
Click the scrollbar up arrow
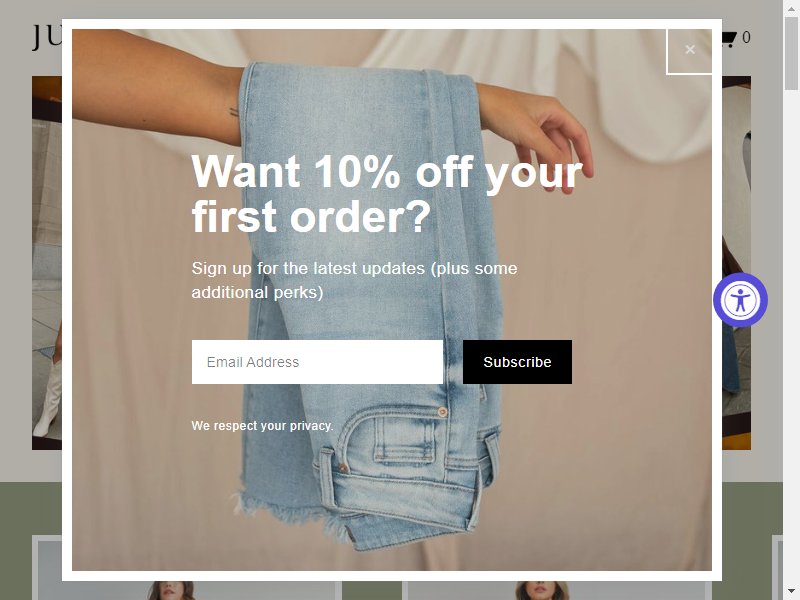pos(791,8)
